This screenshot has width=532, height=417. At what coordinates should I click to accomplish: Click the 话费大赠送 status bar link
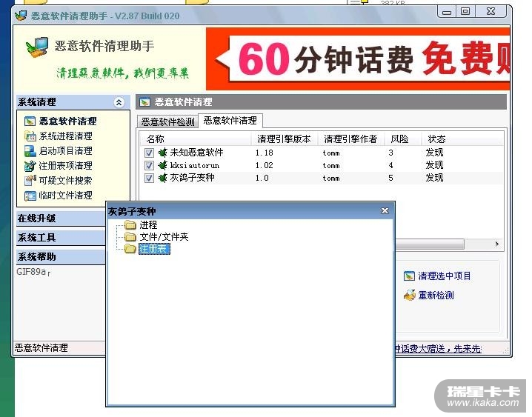coord(438,349)
